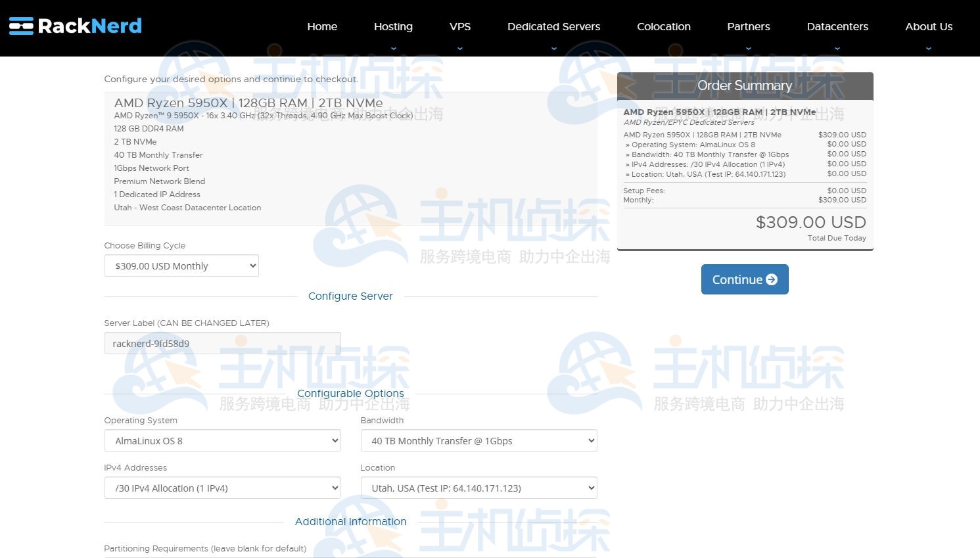Open the Datacenters menu

837,27
